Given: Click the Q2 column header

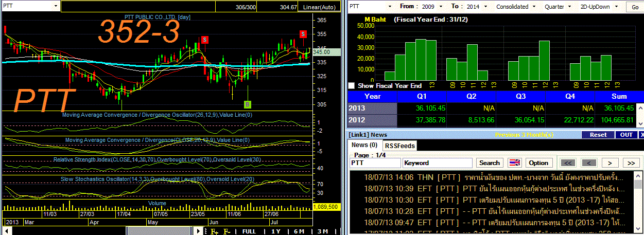Looking at the screenshot, I should click(471, 96).
